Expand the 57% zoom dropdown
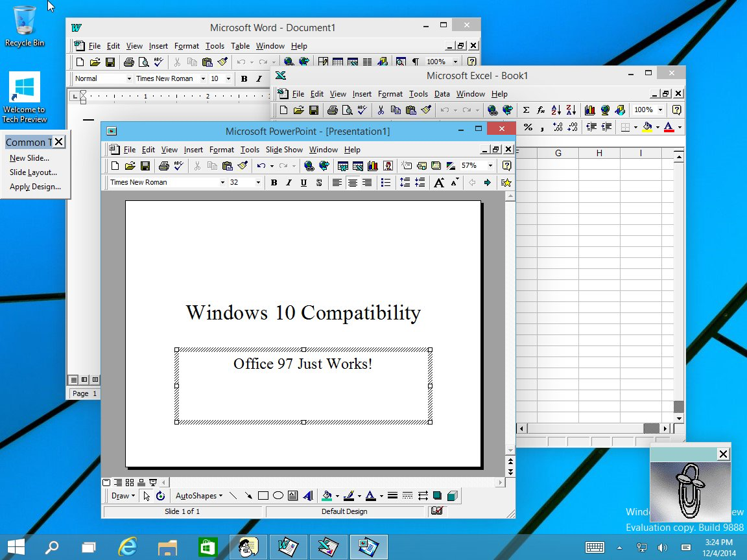Image resolution: width=747 pixels, height=560 pixels. 490,166
